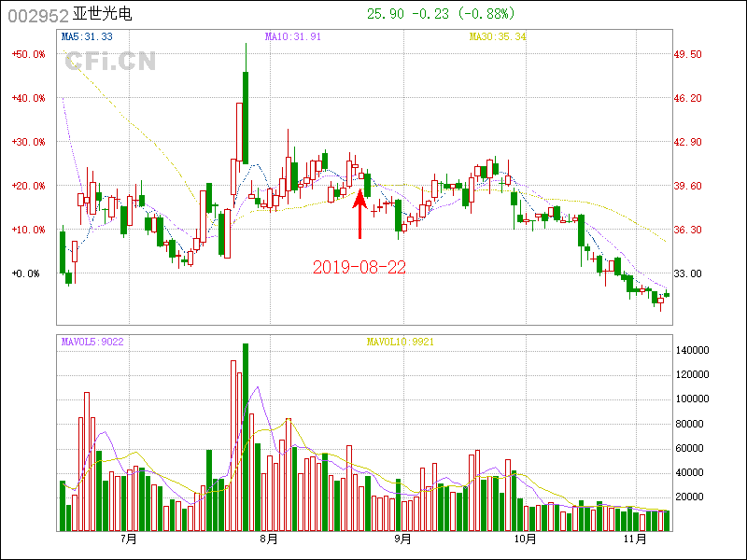Select the MA10:31.91 indicator label
This screenshot has height=560, width=747.
pos(293,36)
